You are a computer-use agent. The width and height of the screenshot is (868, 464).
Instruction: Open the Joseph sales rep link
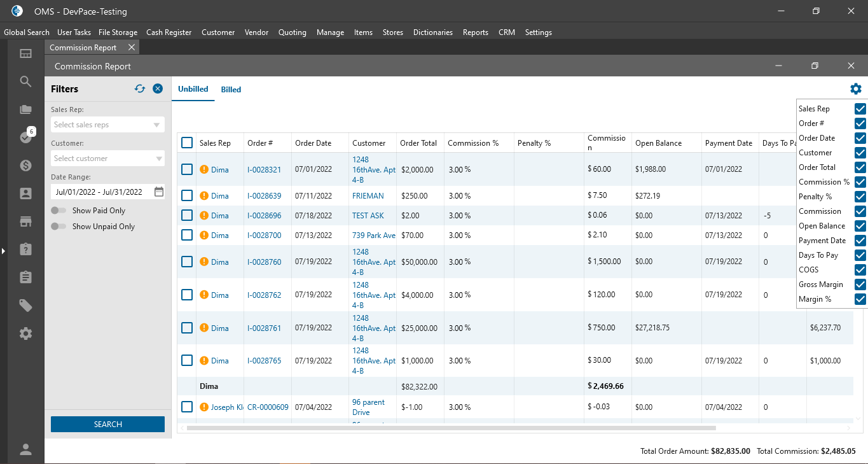coord(227,407)
